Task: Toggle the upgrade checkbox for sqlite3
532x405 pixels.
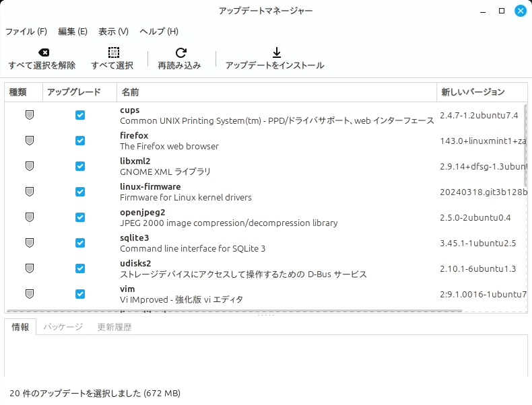Action: pos(80,243)
